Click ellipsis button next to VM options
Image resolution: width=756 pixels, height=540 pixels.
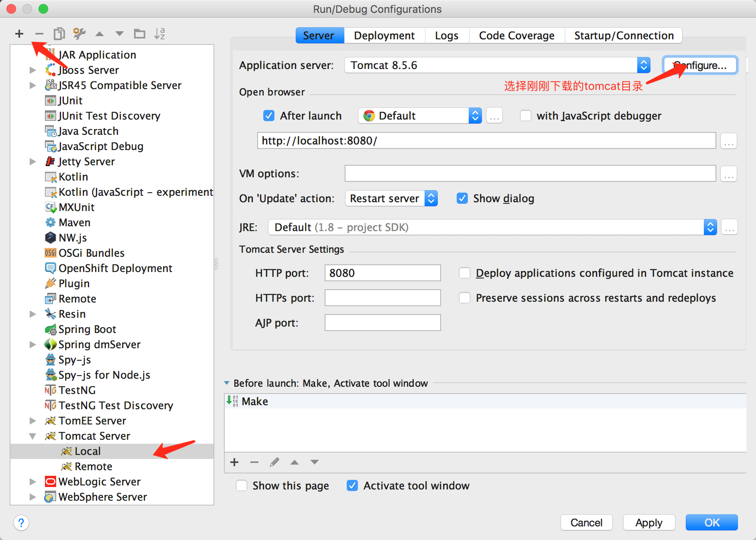(x=729, y=174)
